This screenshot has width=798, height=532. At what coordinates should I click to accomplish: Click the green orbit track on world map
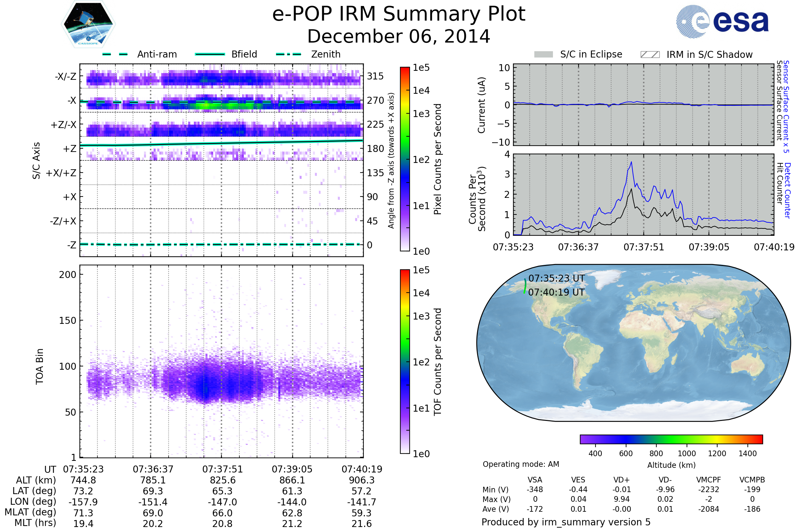525,286
